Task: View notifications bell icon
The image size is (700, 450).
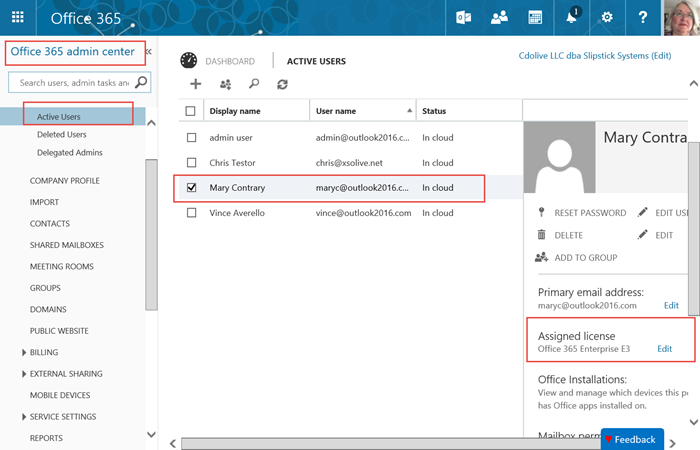Action: 572,17
